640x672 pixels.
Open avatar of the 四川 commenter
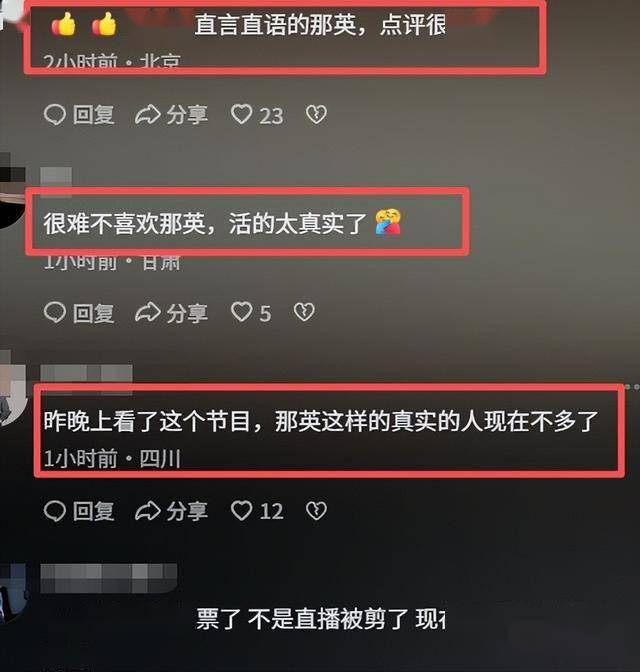point(13,388)
